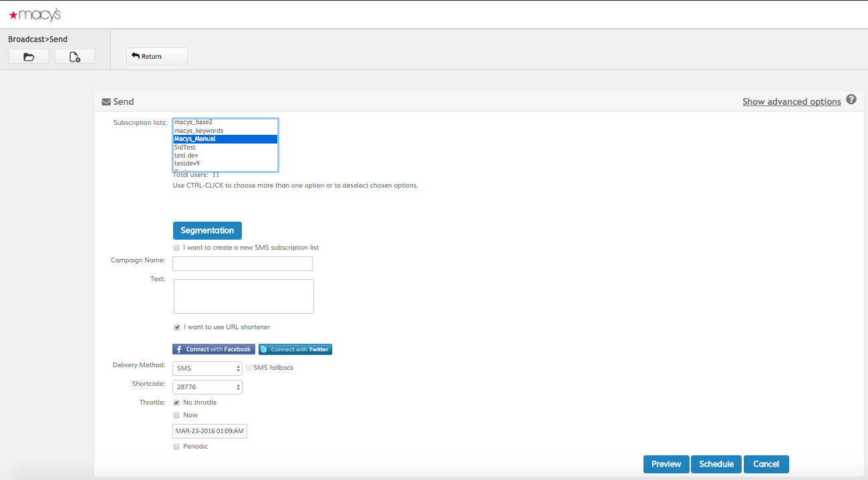Click the Campaign Name input field
This screenshot has width=868, height=480.
tap(242, 264)
